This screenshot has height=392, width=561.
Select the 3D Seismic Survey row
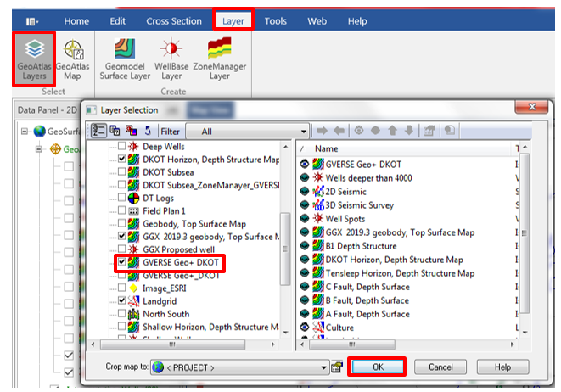(x=359, y=205)
